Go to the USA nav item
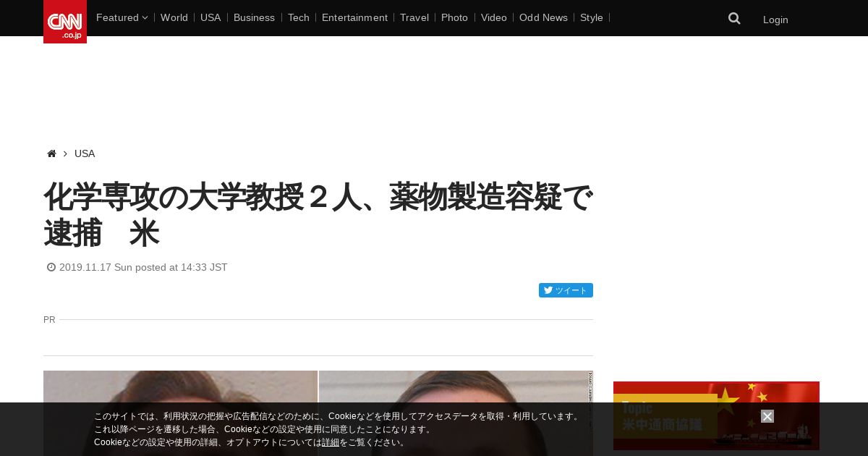The width and height of the screenshot is (868, 456). pos(210,17)
